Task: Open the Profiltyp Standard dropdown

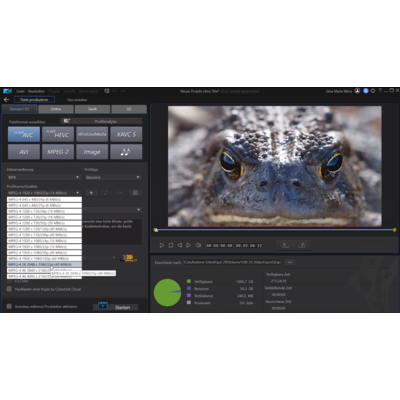Action: [x=113, y=177]
